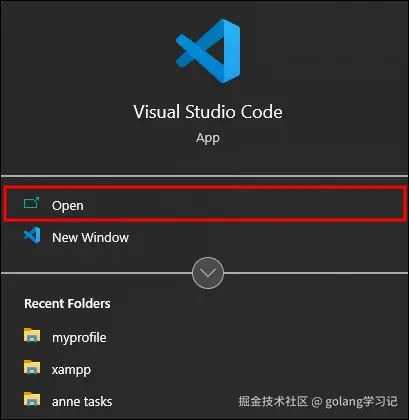Choose the Open menu entry
This screenshot has width=409, height=420.
point(205,204)
